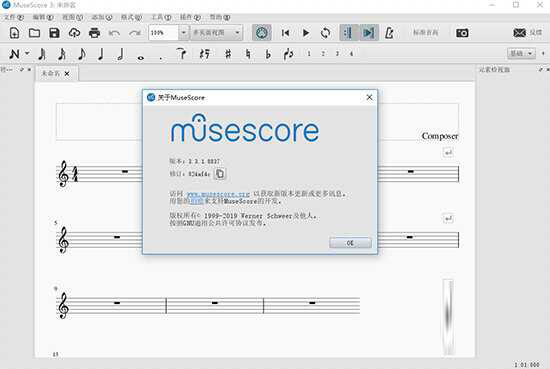Copy revision number in About dialog
Screen dimensions: 550x369
click(220, 174)
